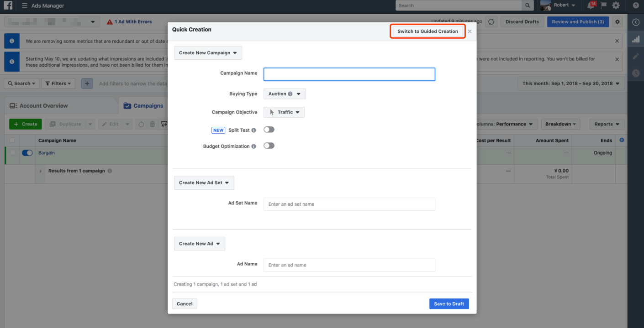Image resolution: width=644 pixels, height=328 pixels.
Task: Focus the Ad Set Name input field
Action: point(349,204)
